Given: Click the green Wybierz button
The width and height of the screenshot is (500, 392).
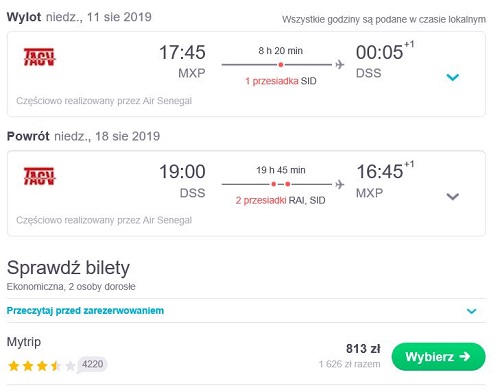Looking at the screenshot, I should [438, 357].
